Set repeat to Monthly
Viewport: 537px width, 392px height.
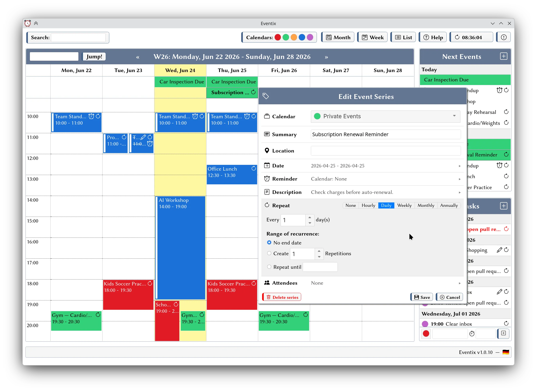pos(426,205)
